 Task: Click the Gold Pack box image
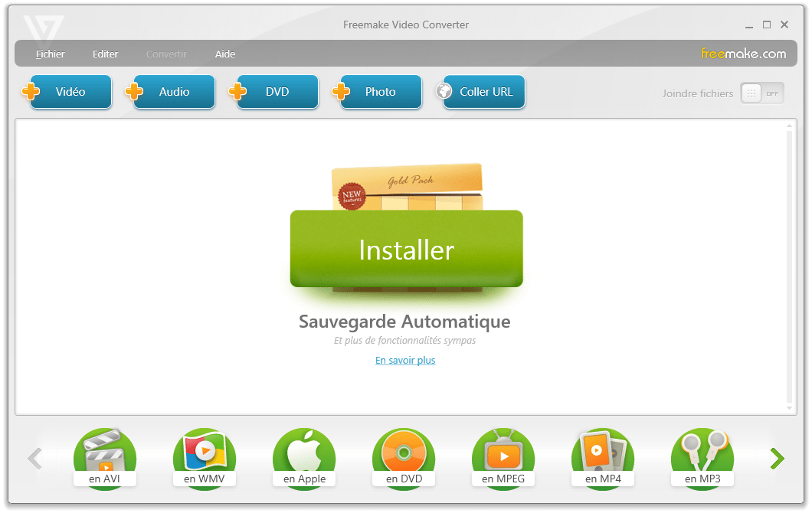click(x=407, y=186)
